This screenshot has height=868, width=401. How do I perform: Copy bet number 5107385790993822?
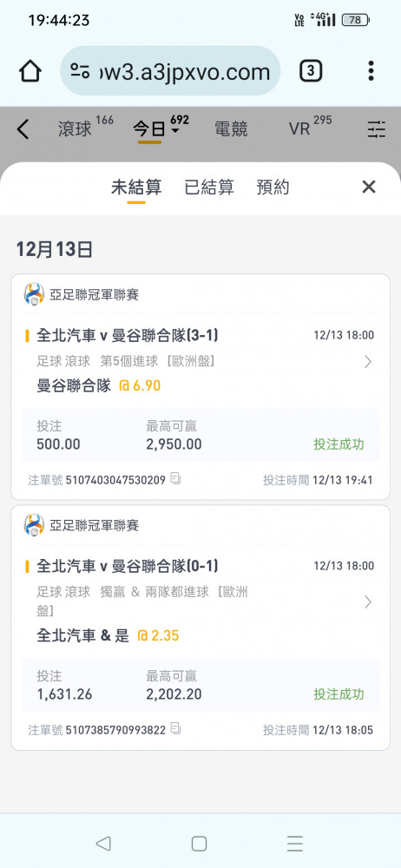[175, 728]
